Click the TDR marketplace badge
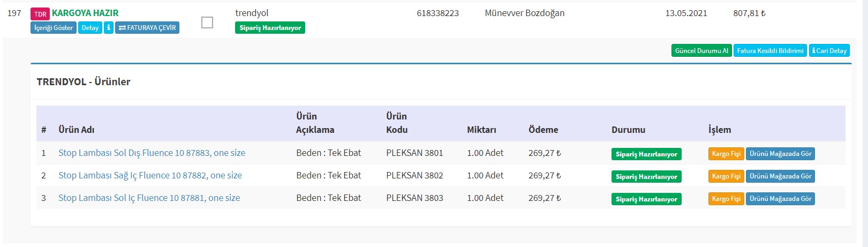This screenshot has width=868, height=247. [40, 14]
